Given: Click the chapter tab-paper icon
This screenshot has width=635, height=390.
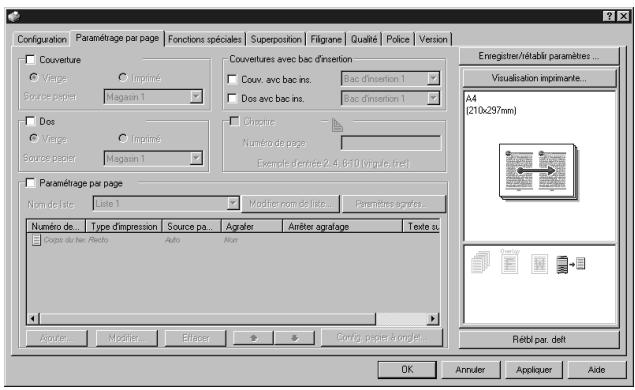Looking at the screenshot, I should coord(337,125).
